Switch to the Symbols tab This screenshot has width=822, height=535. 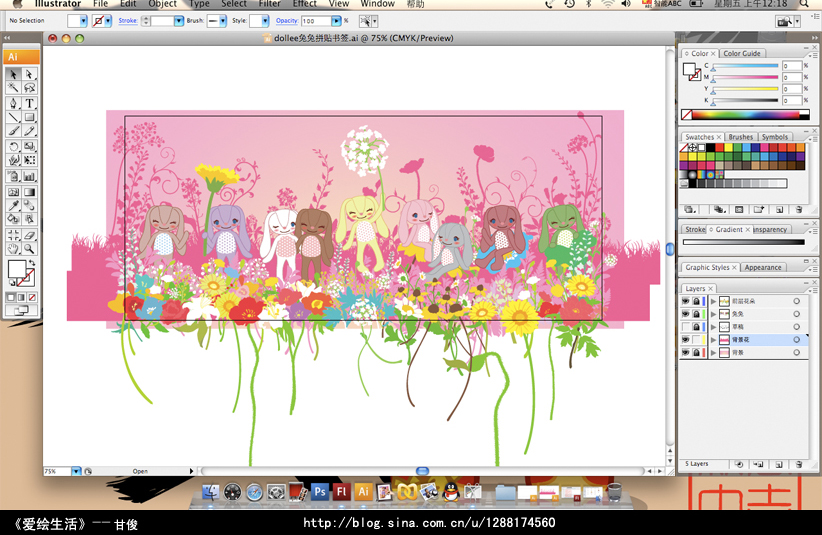(x=775, y=137)
